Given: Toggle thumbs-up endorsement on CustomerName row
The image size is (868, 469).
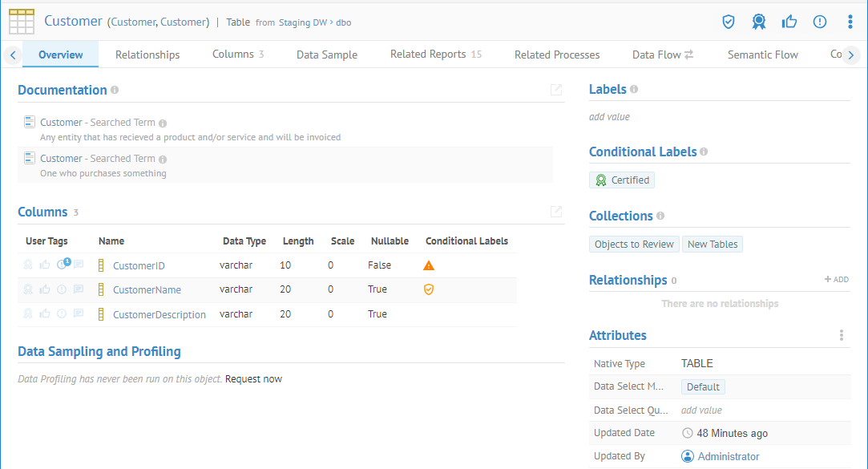Looking at the screenshot, I should tap(45, 289).
